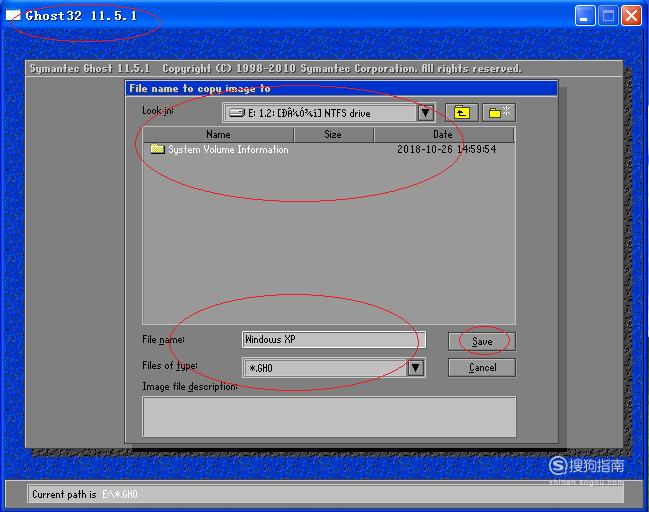Image resolution: width=649 pixels, height=512 pixels.
Task: Create a new folder icon
Action: (x=499, y=112)
